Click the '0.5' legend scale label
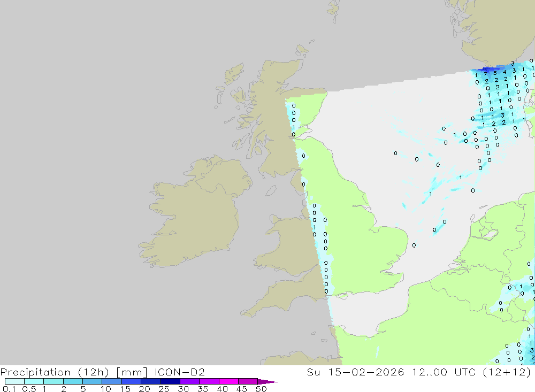535x392 pixels. tap(29, 389)
